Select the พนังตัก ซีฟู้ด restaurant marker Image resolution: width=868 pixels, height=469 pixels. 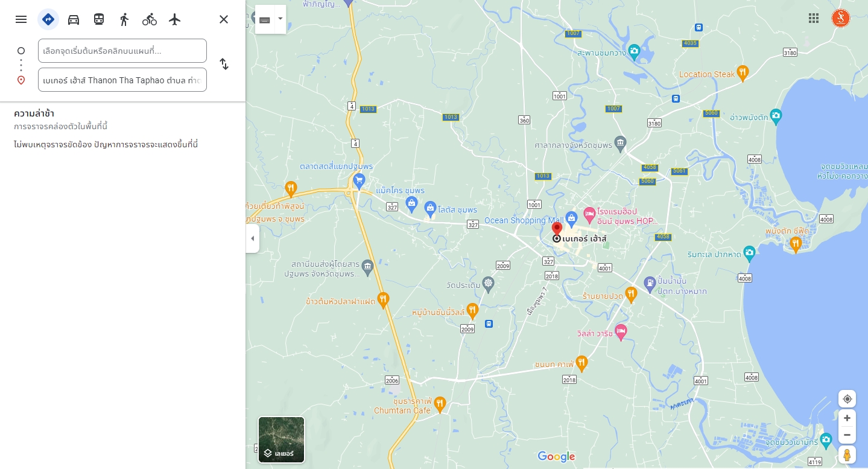pos(795,243)
